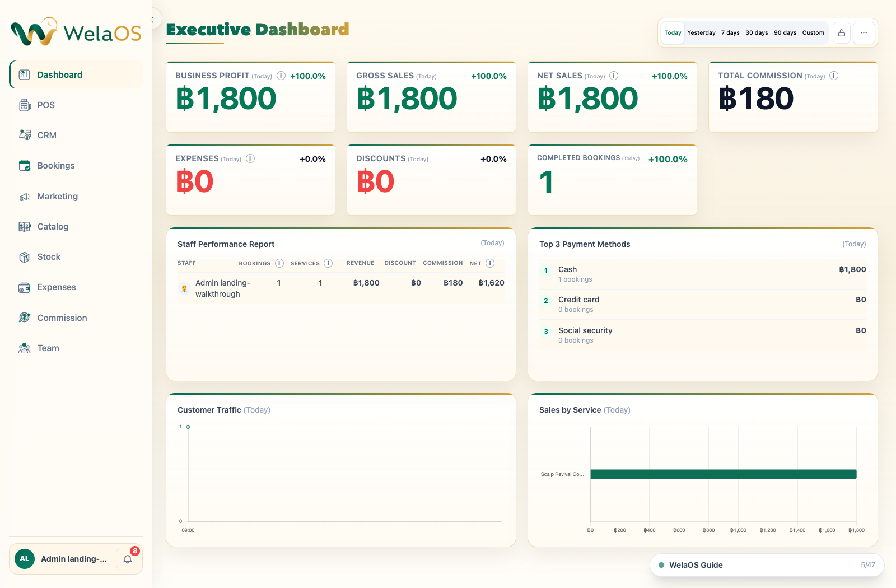This screenshot has height=588, width=896.
Task: Open the more options ellipsis button
Action: click(864, 33)
